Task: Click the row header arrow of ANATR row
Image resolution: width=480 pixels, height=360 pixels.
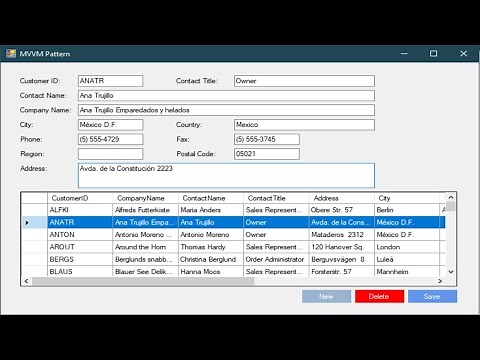Action: tap(34, 222)
